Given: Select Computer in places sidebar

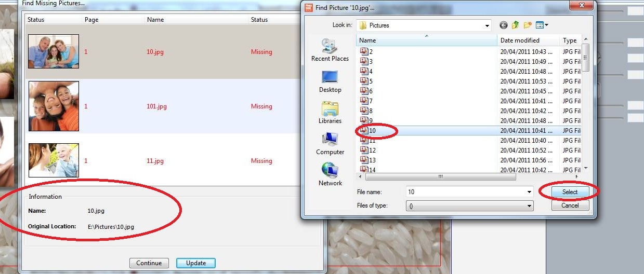Looking at the screenshot, I should (330, 144).
